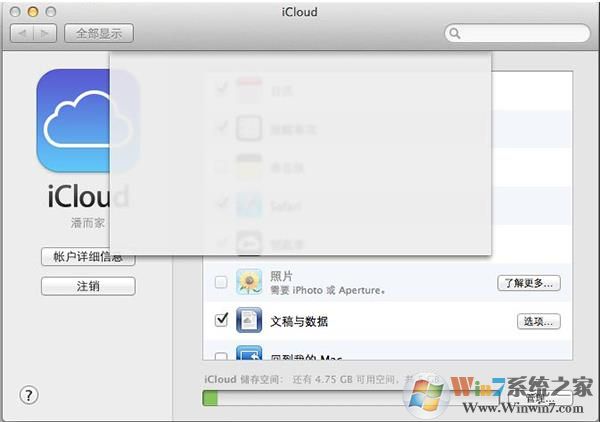This screenshot has width=600, height=422.
Task: Click the 照片 label text
Action: click(x=281, y=276)
